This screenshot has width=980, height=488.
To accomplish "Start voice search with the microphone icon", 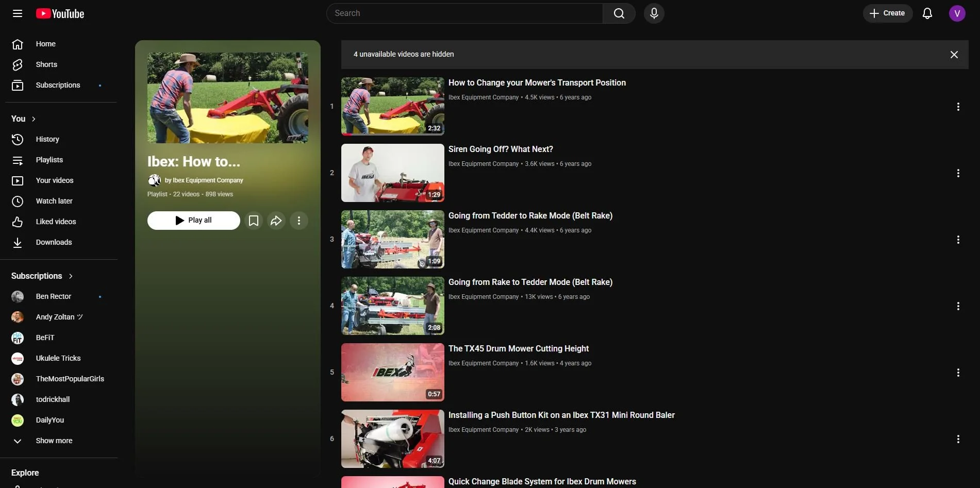I will point(654,13).
